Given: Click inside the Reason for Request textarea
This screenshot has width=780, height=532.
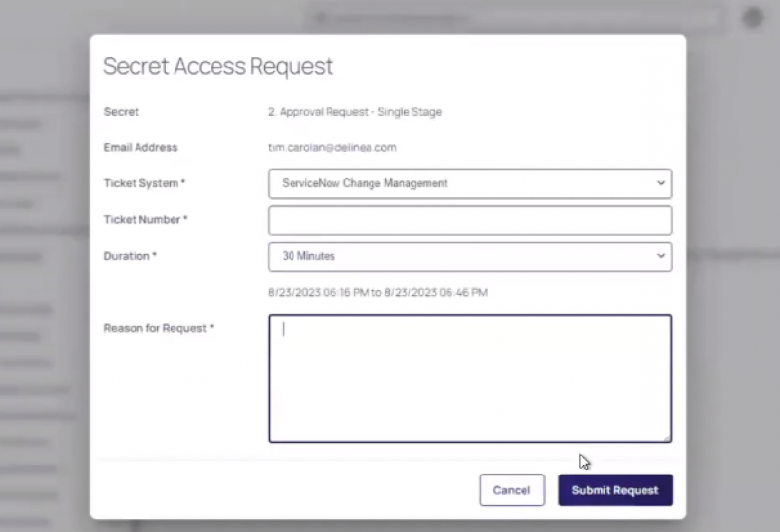Looking at the screenshot, I should tap(469, 378).
